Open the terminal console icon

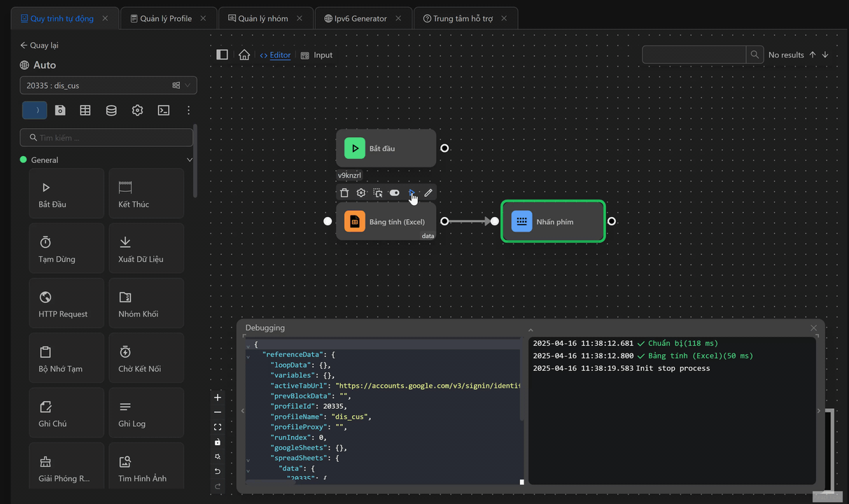[163, 110]
